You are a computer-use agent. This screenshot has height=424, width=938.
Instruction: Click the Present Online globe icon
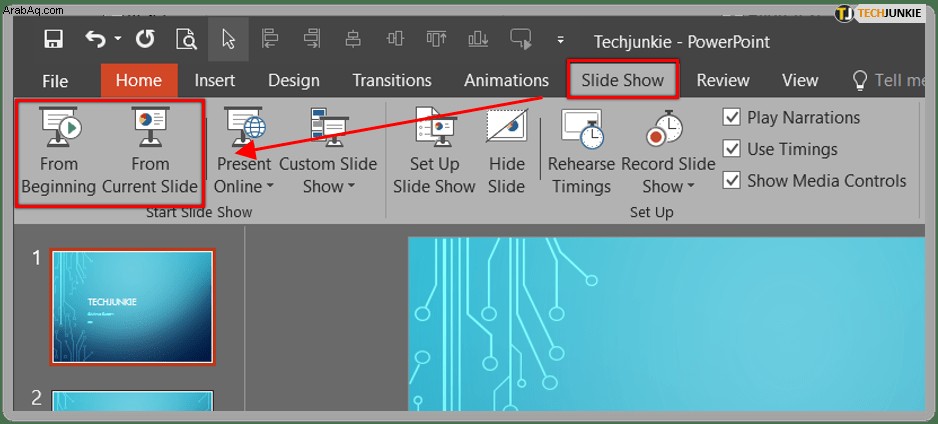point(244,127)
